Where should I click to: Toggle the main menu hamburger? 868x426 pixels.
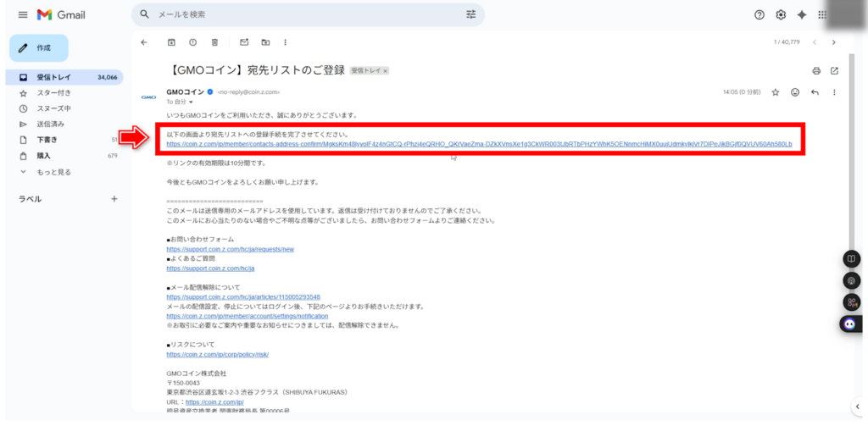(22, 15)
